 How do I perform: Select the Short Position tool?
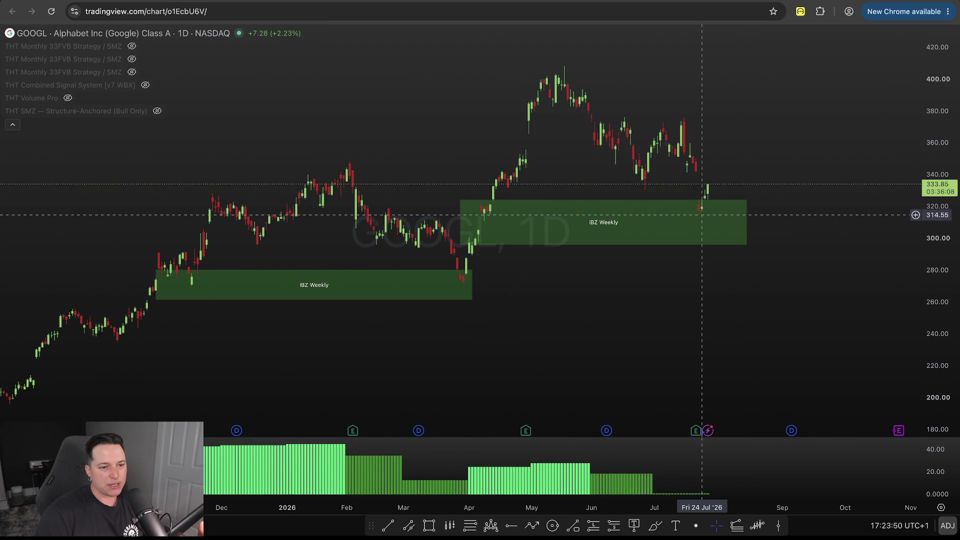(x=613, y=525)
